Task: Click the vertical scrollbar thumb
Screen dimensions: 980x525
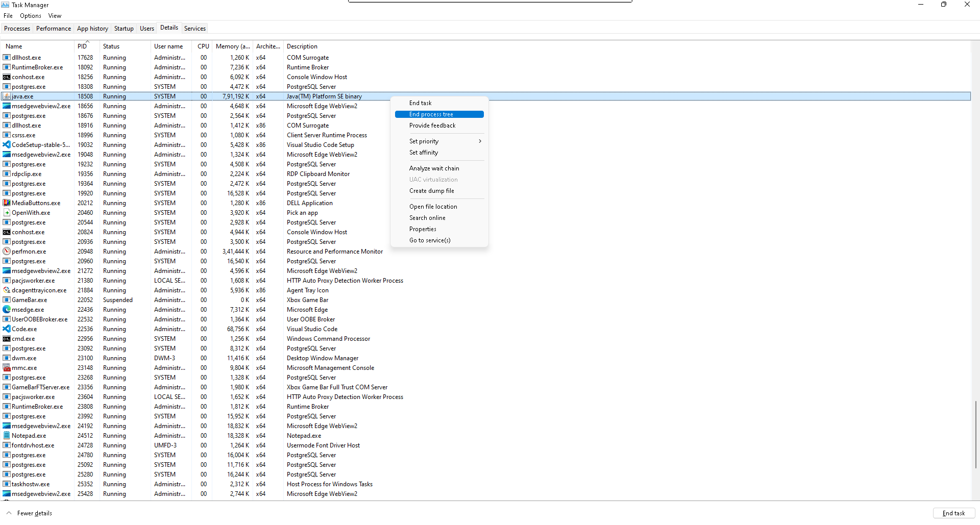Action: click(x=975, y=434)
